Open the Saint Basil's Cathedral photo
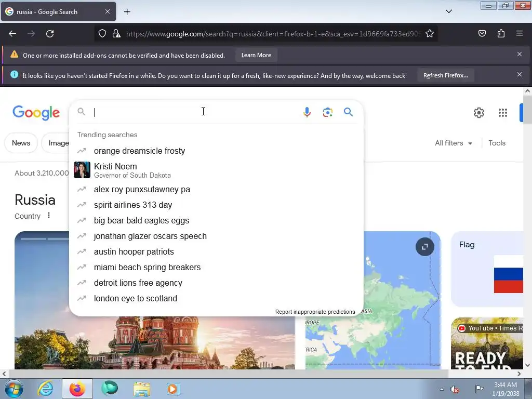The height and width of the screenshot is (399, 532). 155,343
